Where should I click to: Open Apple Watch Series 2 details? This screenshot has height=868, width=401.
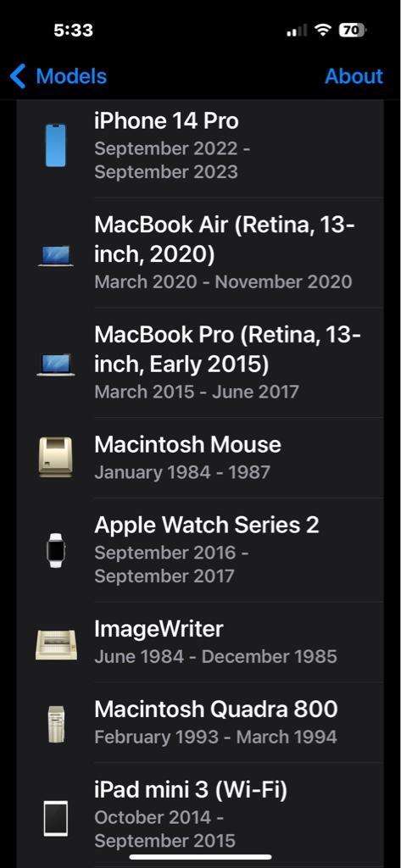pos(200,549)
